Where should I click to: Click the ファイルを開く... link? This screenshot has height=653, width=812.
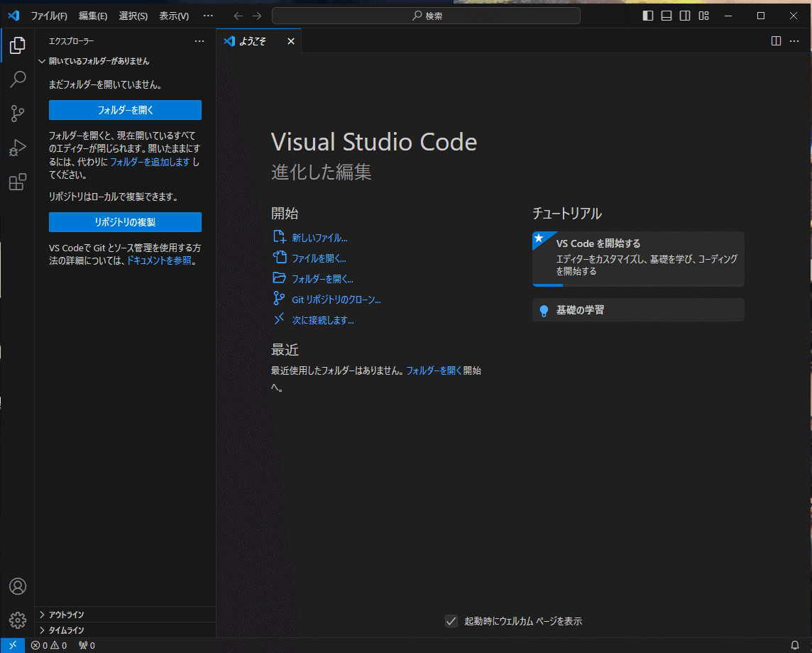click(x=319, y=258)
